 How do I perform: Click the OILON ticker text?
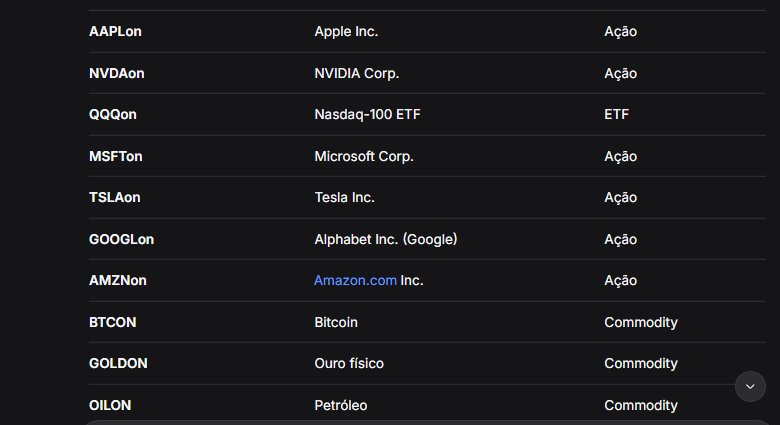click(x=110, y=405)
